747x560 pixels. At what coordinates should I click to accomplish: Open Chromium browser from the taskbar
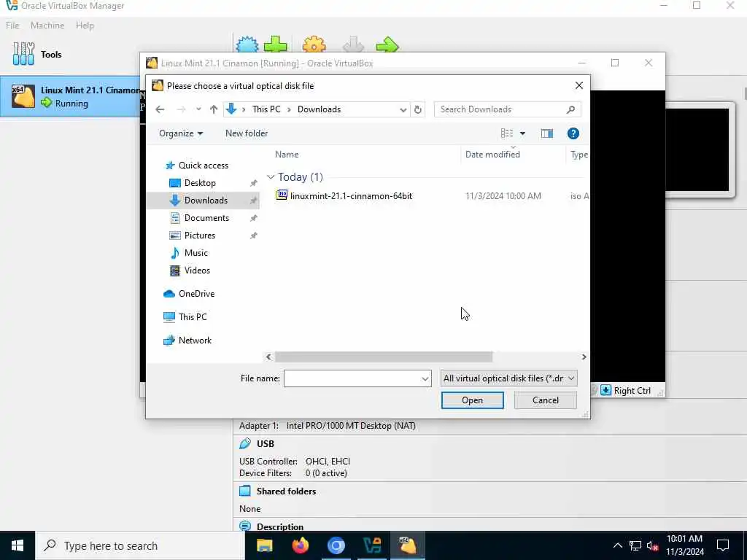click(x=336, y=545)
